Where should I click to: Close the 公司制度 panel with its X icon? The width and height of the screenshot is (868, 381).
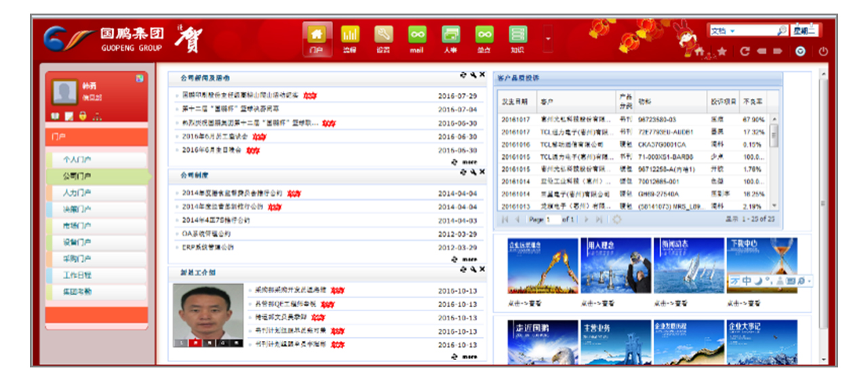point(482,172)
